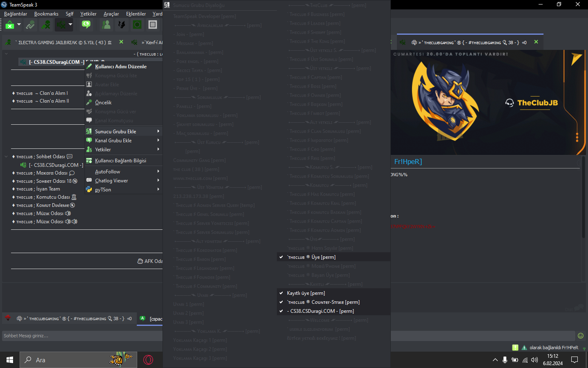This screenshot has width=588, height=368.
Task: Open the dropdown arrow beside the speaker icon
Action: click(70, 25)
